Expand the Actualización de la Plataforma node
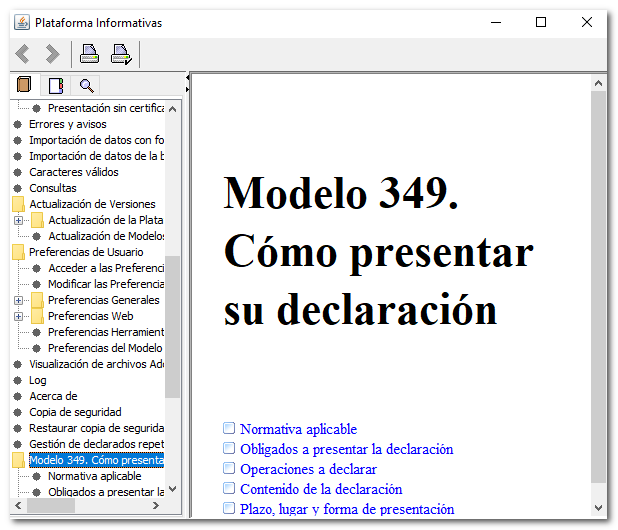The width and height of the screenshot is (618, 530). coord(19,220)
